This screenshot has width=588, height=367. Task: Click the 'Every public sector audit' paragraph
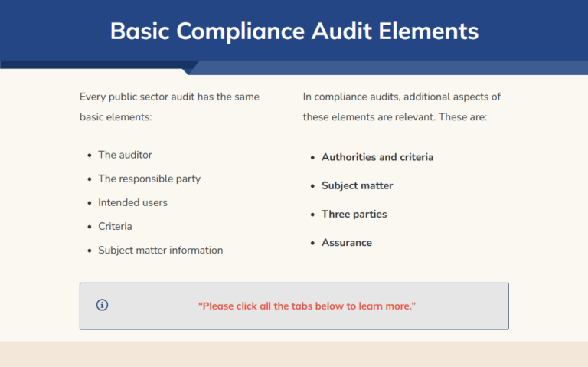point(169,106)
